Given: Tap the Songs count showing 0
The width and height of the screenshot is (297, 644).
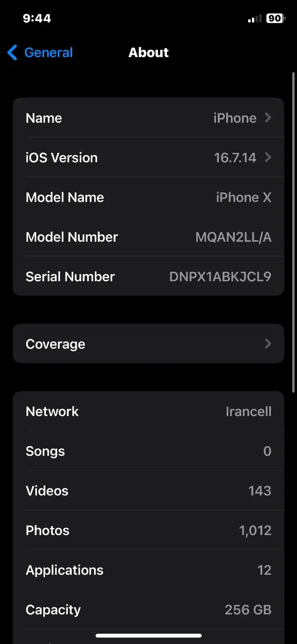Looking at the screenshot, I should (x=148, y=451).
